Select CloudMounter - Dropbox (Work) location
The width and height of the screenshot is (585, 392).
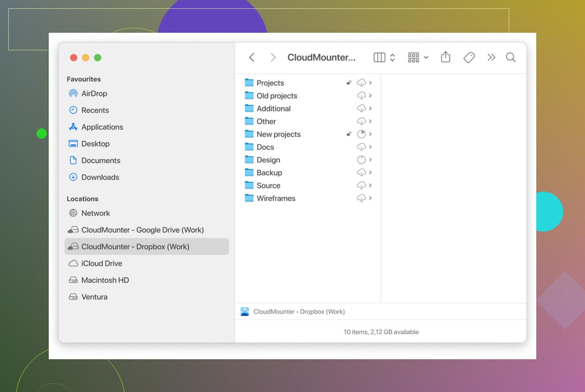(x=147, y=246)
